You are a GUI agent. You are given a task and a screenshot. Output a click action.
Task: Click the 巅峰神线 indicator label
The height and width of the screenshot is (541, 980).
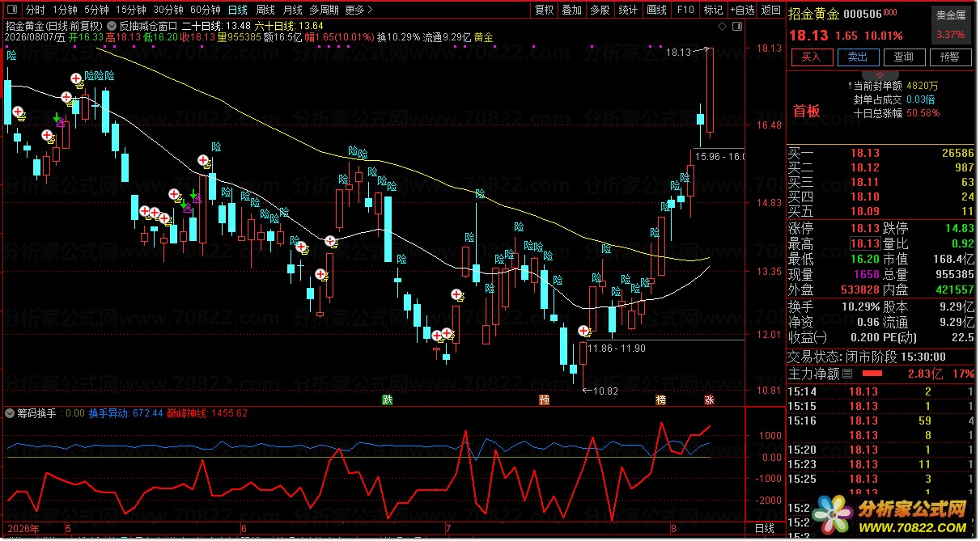[x=206, y=413]
